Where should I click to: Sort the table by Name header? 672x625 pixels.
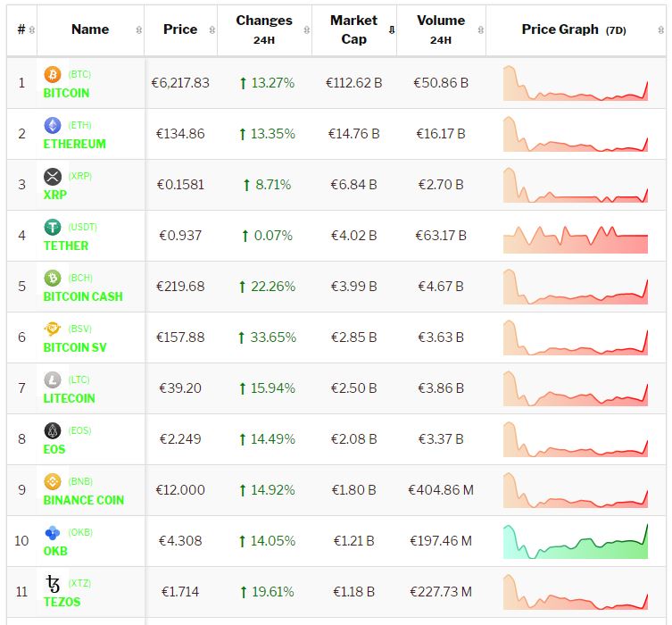[90, 29]
